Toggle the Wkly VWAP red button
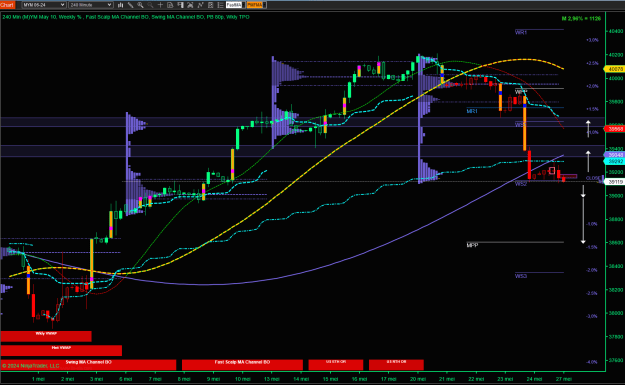The width and height of the screenshot is (625, 385). pos(46,336)
